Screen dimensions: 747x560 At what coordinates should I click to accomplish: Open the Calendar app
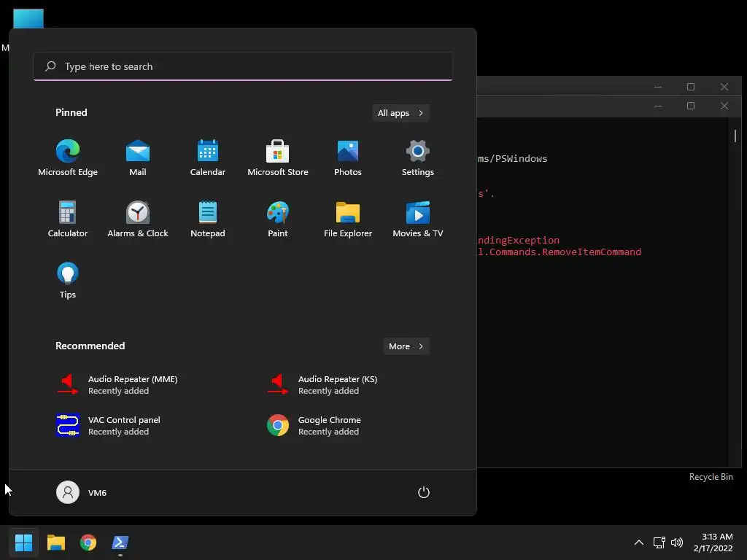tap(208, 158)
